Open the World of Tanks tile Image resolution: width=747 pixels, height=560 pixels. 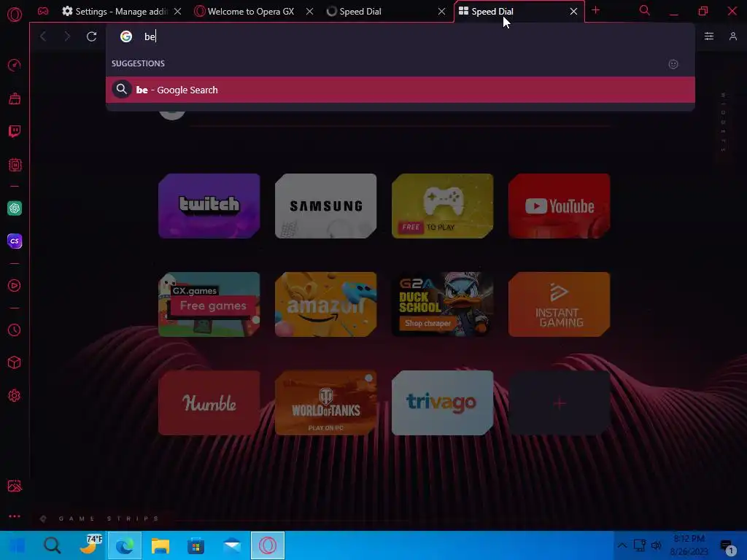click(x=326, y=402)
